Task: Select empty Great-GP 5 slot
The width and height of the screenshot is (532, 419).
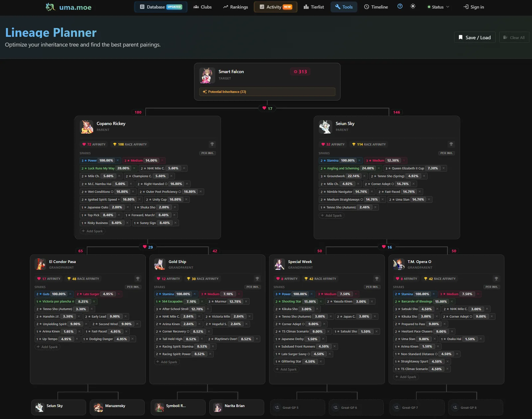Action: click(298, 407)
